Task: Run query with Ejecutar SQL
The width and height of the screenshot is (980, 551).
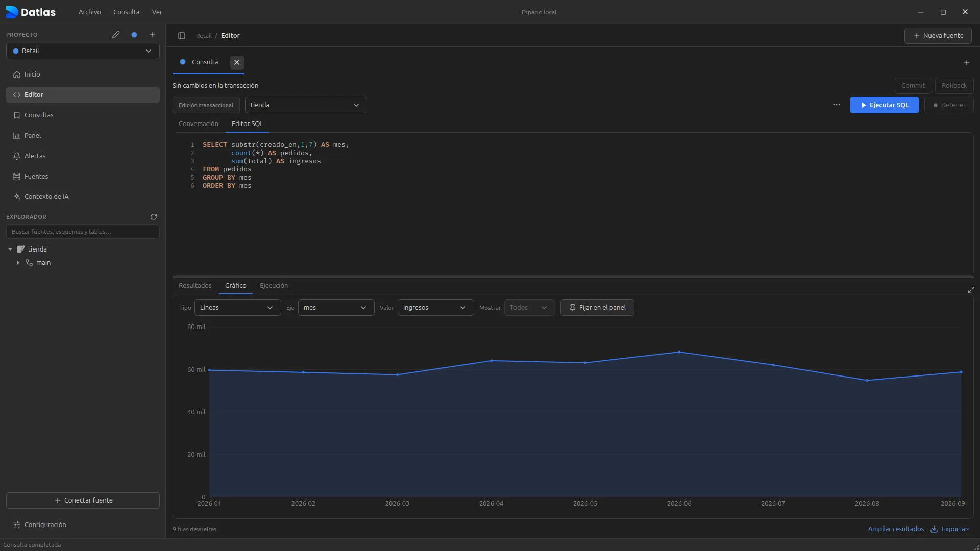Action: (885, 105)
